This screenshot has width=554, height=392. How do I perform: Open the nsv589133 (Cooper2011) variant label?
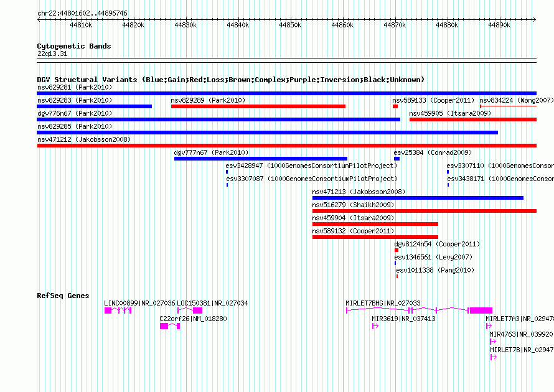(x=433, y=100)
